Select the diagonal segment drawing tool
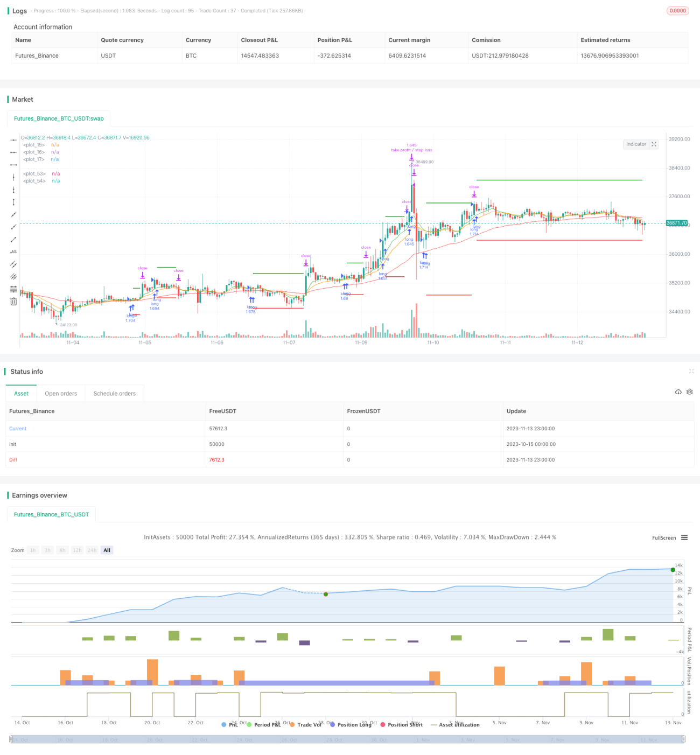Viewport: 700px width, 755px height. [x=13, y=239]
